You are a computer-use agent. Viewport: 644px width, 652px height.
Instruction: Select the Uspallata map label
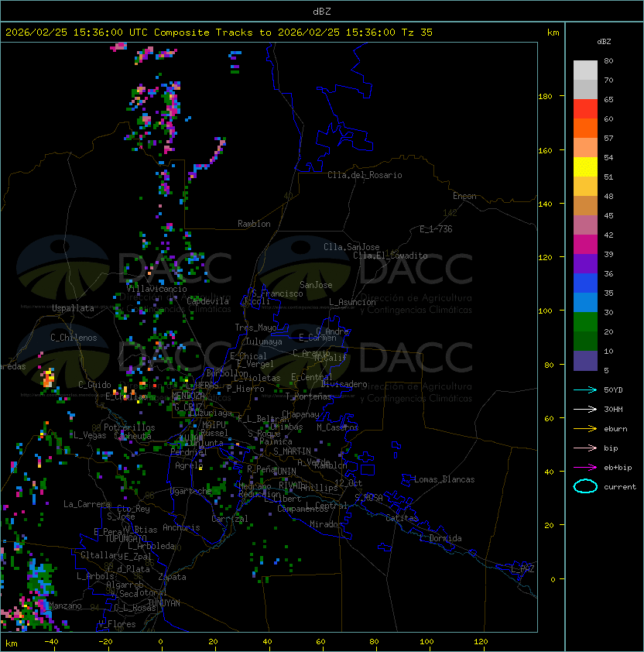[74, 308]
